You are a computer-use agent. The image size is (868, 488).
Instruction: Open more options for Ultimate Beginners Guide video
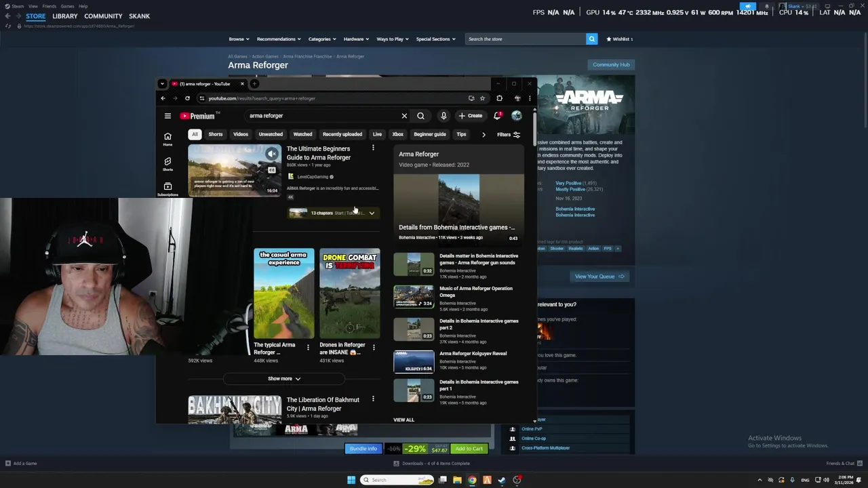[x=373, y=148]
